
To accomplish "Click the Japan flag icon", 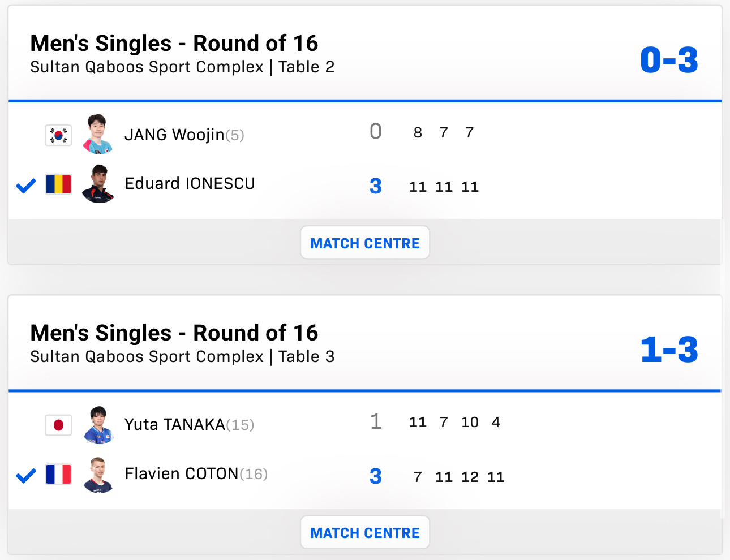I will point(58,425).
